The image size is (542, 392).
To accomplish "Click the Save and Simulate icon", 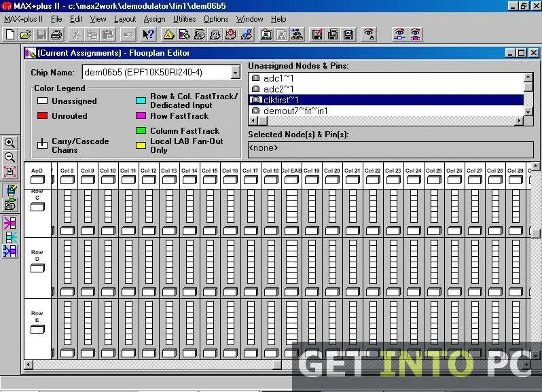I will tap(348, 35).
